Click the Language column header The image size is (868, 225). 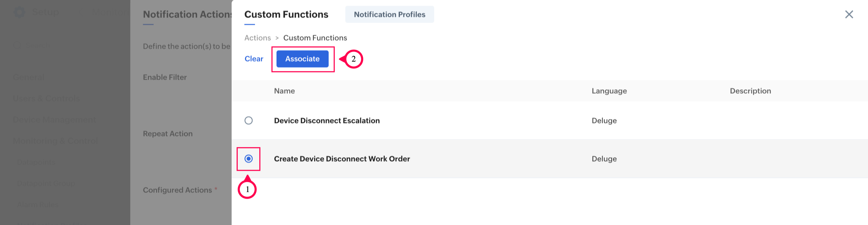click(x=609, y=91)
